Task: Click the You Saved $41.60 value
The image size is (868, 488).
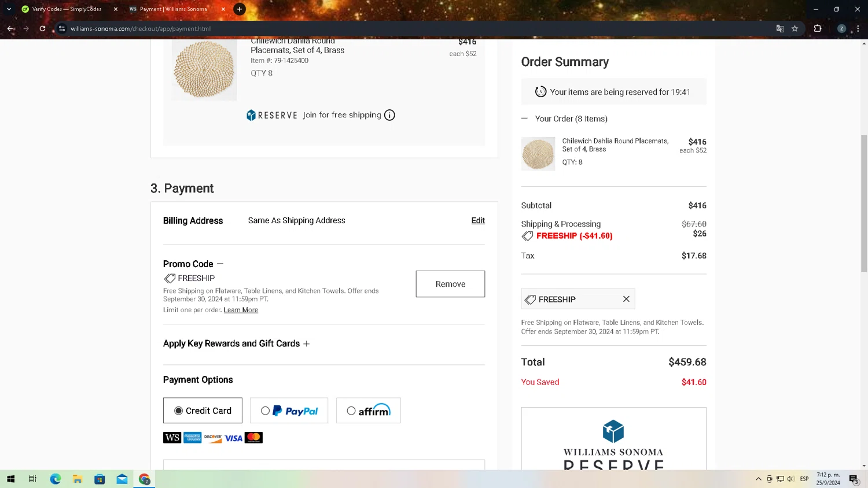Action: click(694, 382)
